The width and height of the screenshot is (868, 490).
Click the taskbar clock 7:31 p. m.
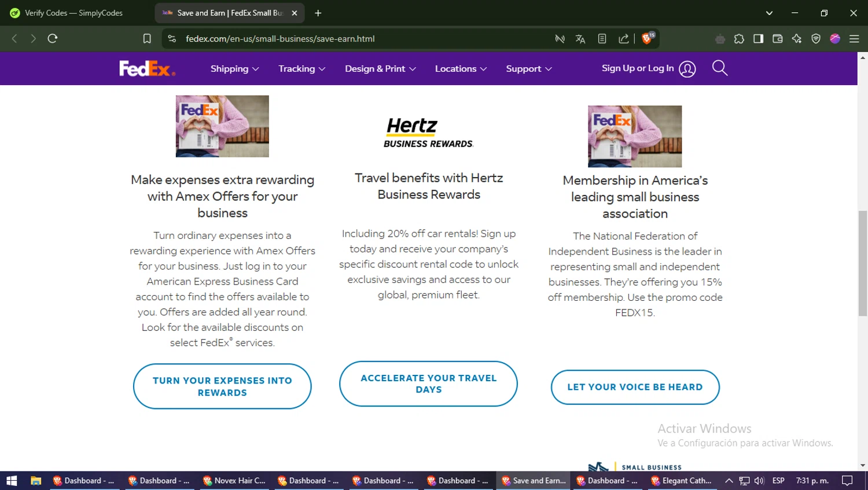pyautogui.click(x=812, y=481)
